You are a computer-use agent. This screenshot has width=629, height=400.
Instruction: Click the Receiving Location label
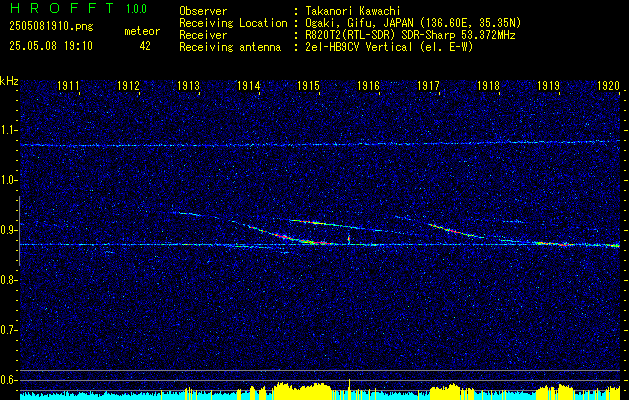[x=233, y=23]
